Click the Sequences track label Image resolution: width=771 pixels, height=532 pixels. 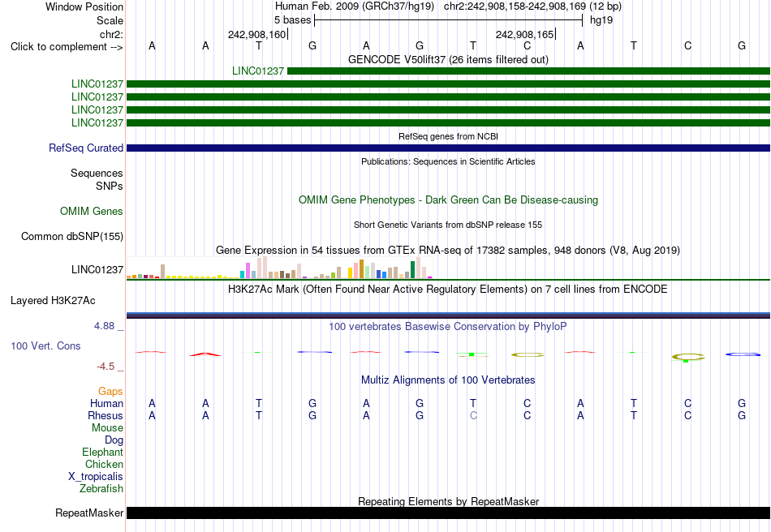[97, 174]
